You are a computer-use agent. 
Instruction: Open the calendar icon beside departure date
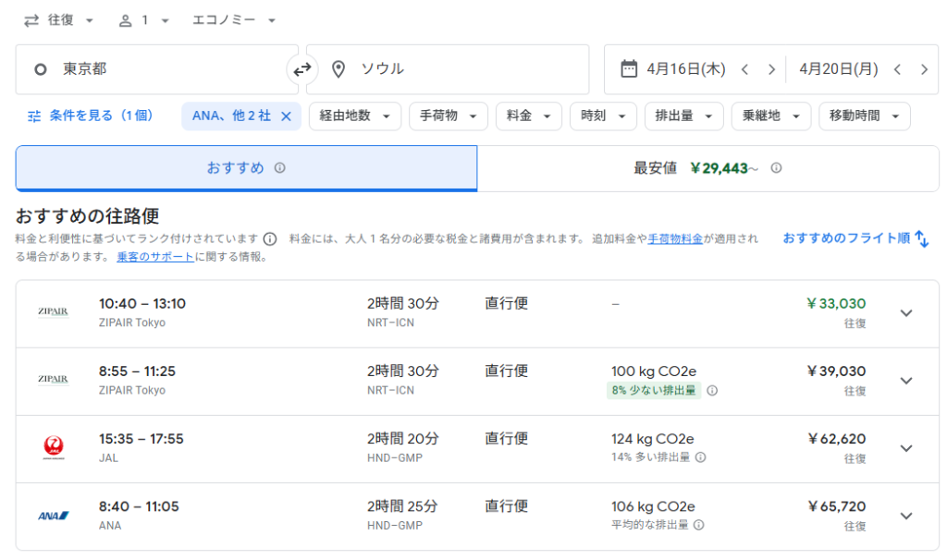(631, 68)
